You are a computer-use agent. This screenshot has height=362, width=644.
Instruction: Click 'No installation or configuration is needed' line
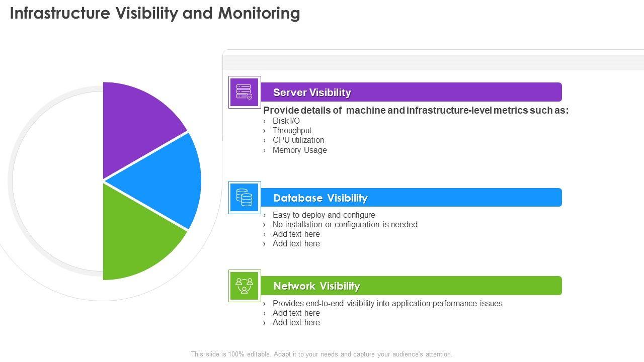(x=345, y=225)
